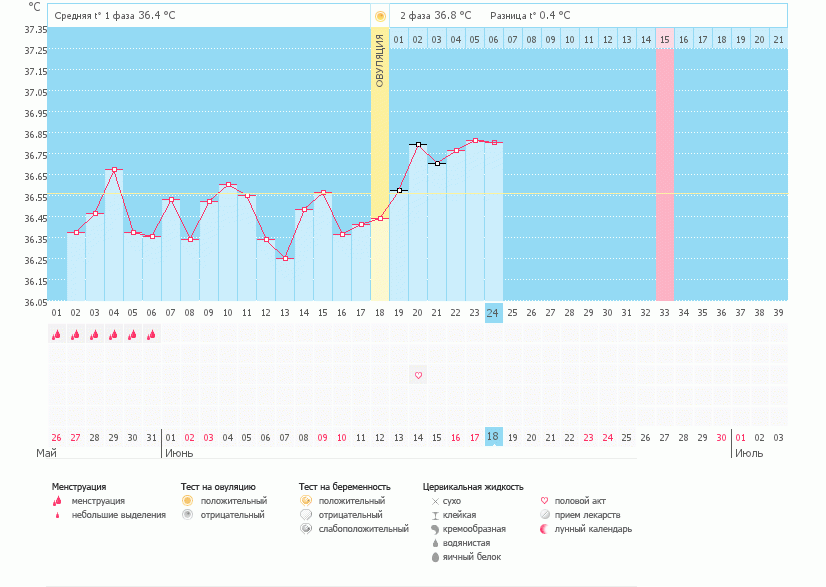Click the menstruation drop icon on cycle day 06
826x587 pixels.
point(152,336)
